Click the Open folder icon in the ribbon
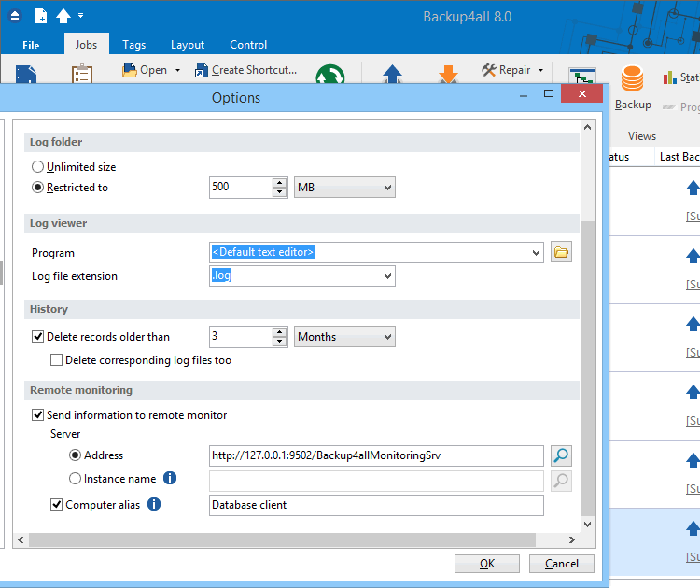 (x=131, y=70)
